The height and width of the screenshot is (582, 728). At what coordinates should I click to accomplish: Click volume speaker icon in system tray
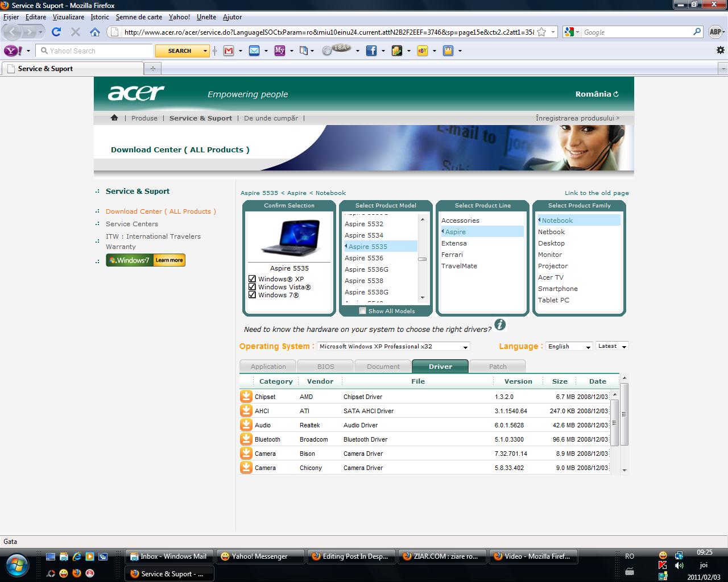coord(679,566)
